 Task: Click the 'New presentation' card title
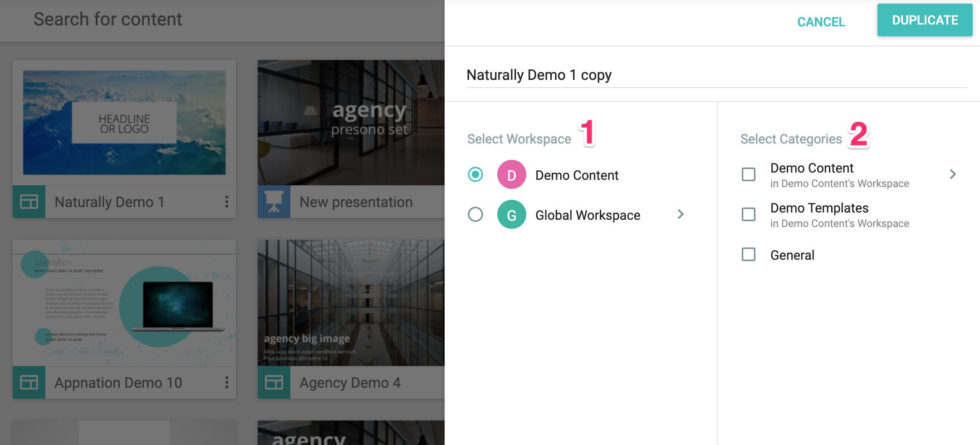click(x=356, y=202)
